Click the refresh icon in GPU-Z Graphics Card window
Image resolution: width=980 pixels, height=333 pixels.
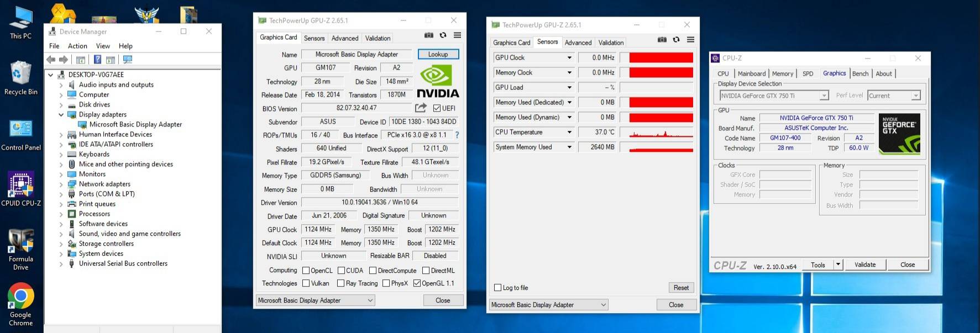pos(443,35)
